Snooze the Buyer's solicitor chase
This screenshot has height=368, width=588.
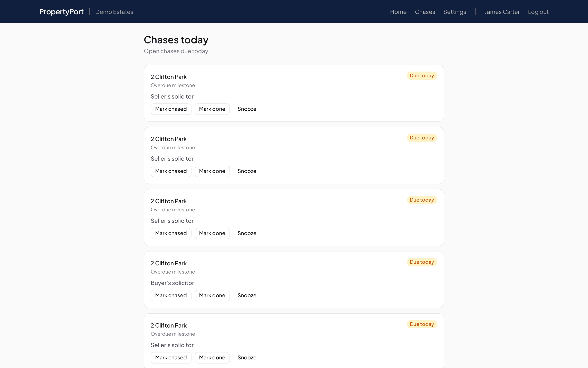pos(247,295)
